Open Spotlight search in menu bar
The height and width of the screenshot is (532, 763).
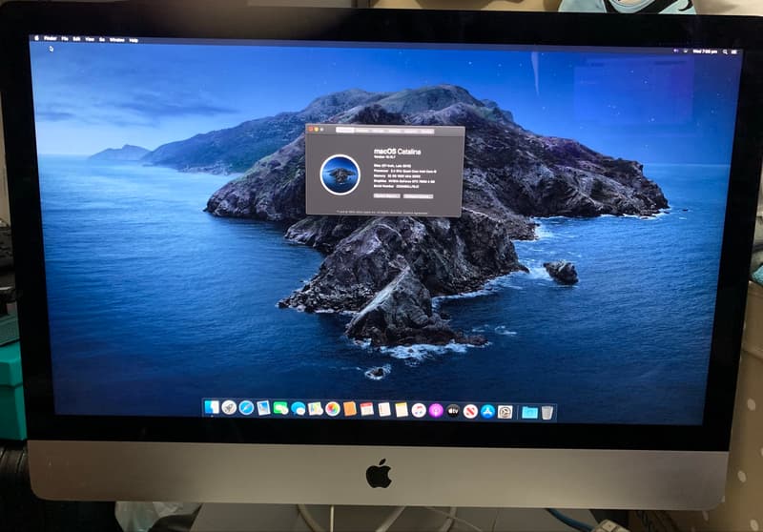725,51
